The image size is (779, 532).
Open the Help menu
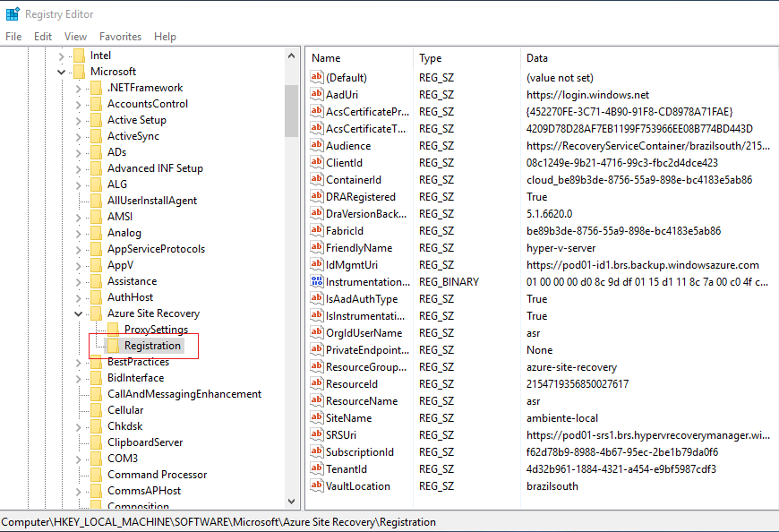pyautogui.click(x=165, y=36)
